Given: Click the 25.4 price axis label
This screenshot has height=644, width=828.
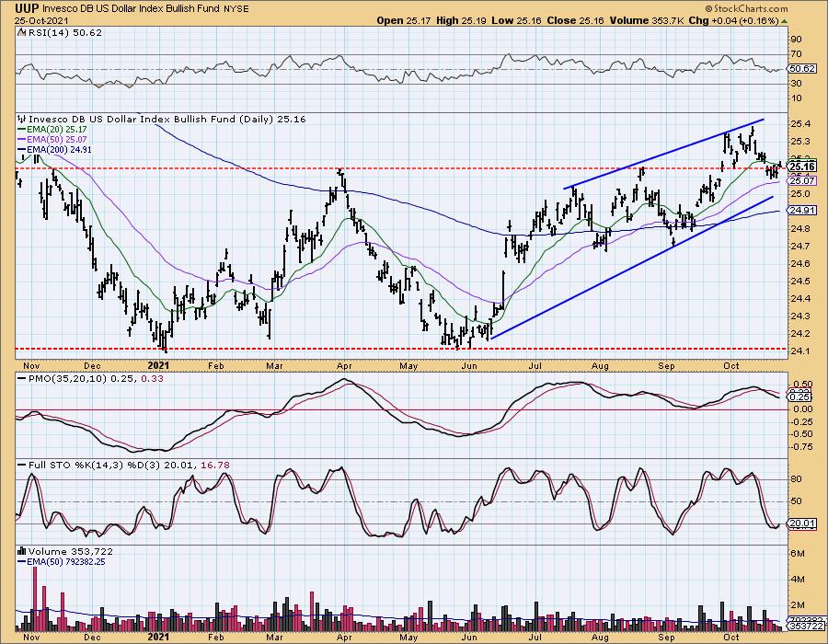Looking at the screenshot, I should point(799,124).
